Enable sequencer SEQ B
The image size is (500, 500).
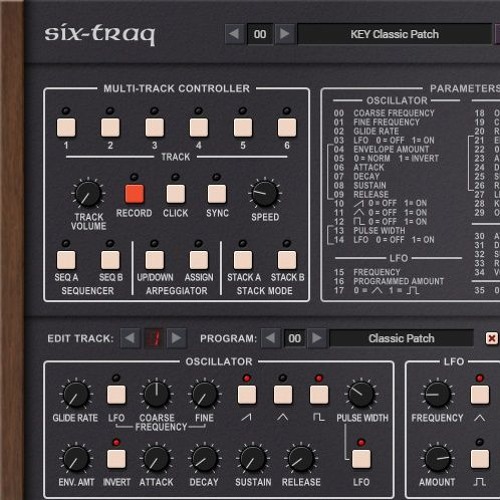pos(110,260)
